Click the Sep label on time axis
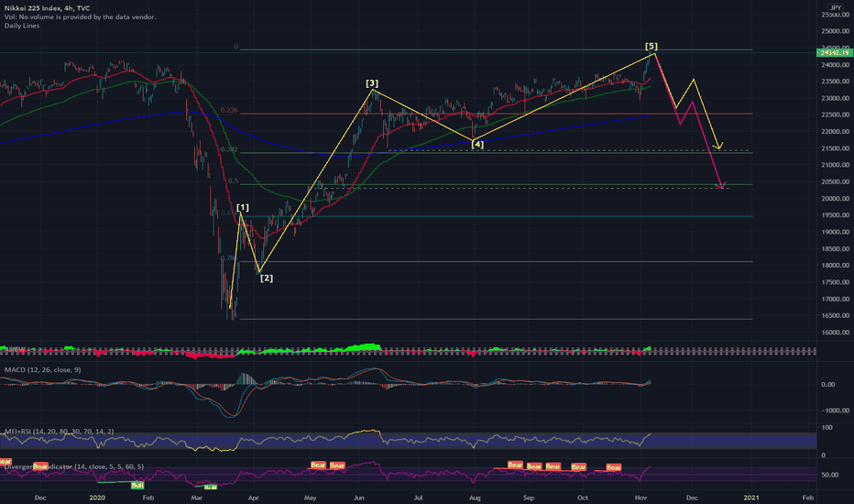Image resolution: width=854 pixels, height=504 pixels. (529, 498)
